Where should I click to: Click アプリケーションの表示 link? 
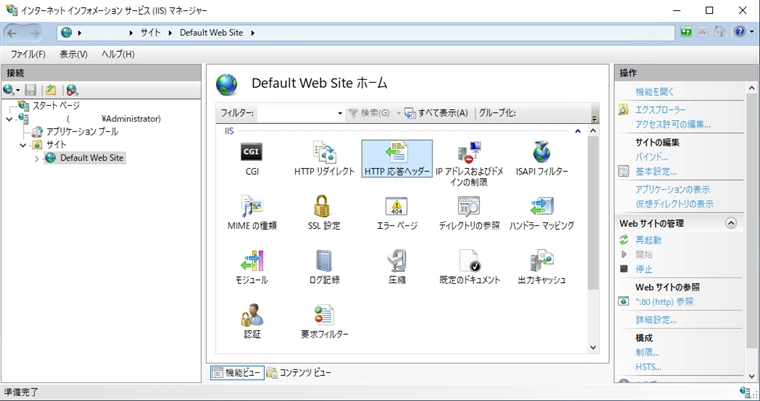(673, 189)
